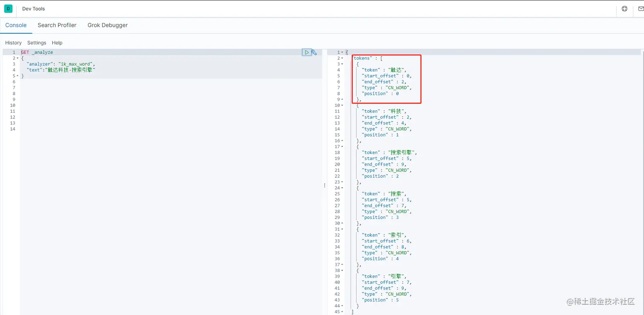The image size is (644, 315).
Task: Click the "end_offset" : 7 line
Action: tap(384, 206)
